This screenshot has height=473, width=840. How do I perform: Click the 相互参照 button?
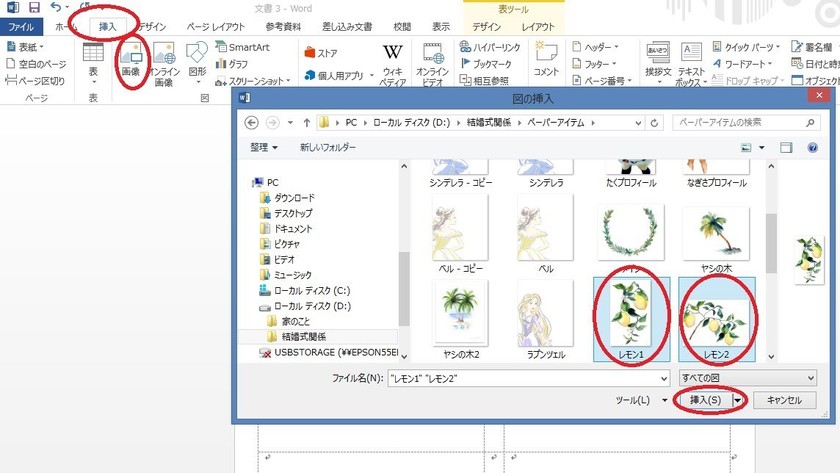pos(484,80)
